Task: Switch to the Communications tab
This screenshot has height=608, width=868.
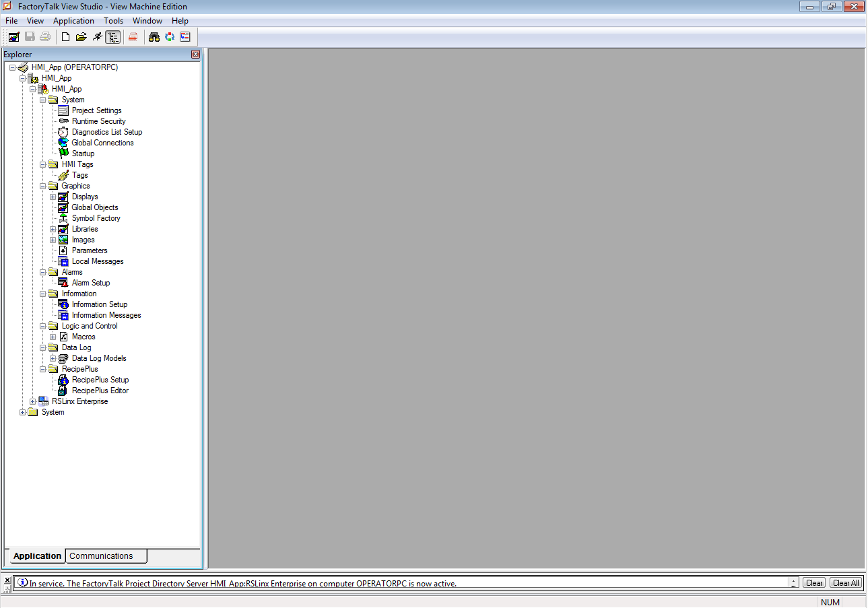Action: click(x=106, y=556)
